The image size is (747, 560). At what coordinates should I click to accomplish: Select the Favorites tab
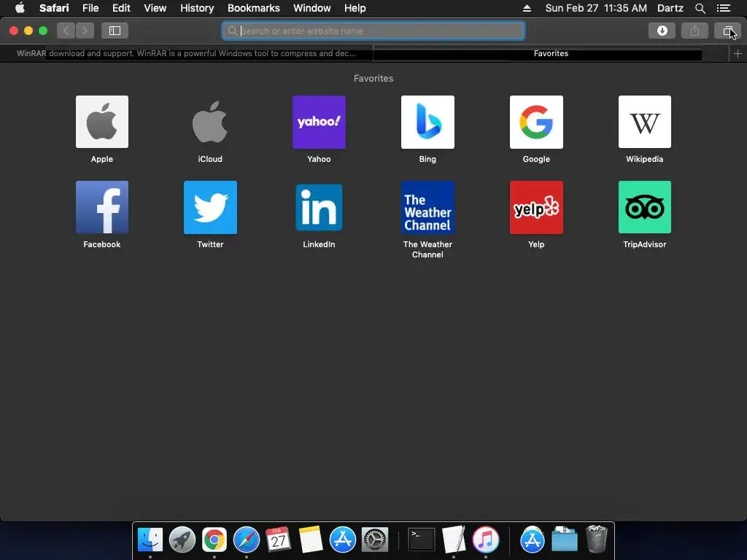pyautogui.click(x=551, y=53)
